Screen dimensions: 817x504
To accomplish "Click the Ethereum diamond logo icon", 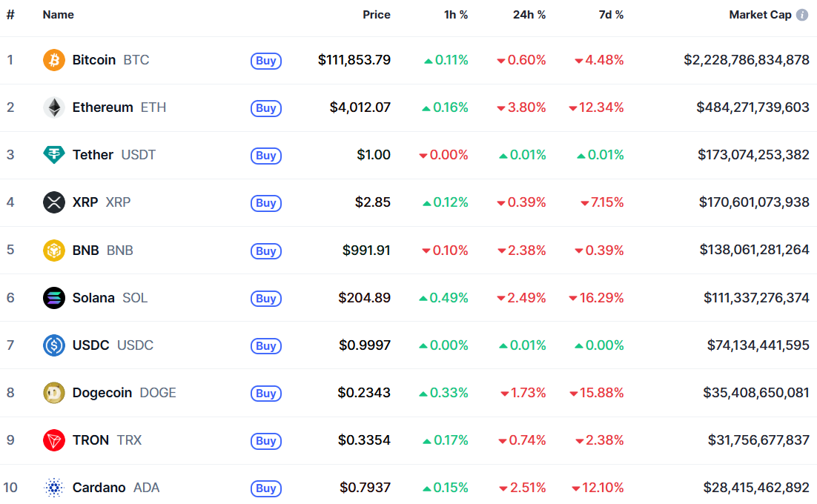I will [x=54, y=107].
